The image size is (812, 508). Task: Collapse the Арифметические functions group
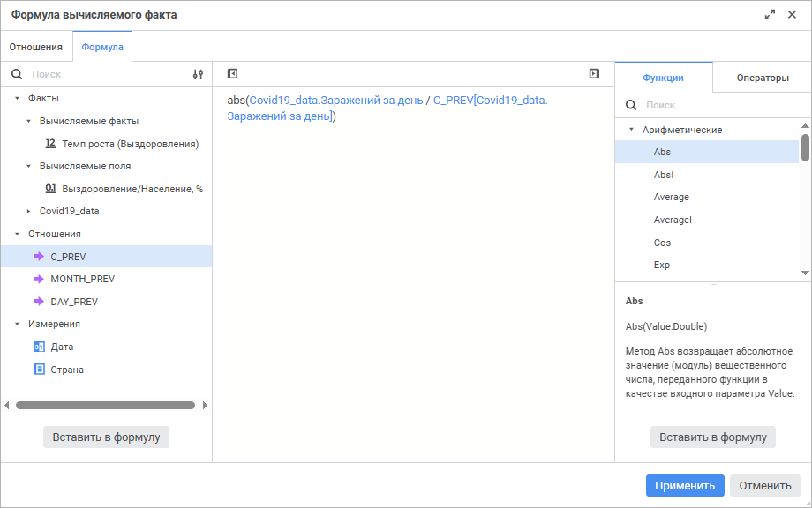click(x=631, y=130)
